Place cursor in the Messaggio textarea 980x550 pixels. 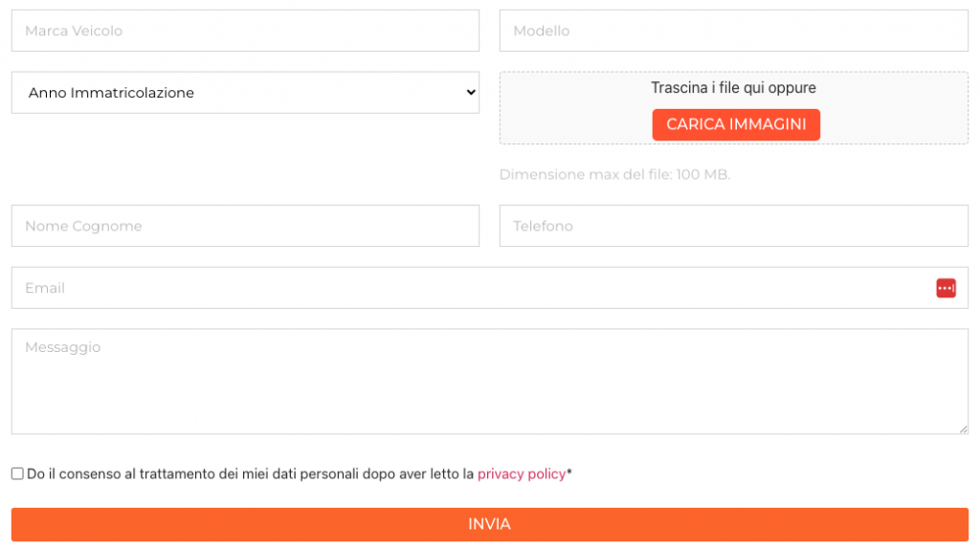(x=489, y=383)
